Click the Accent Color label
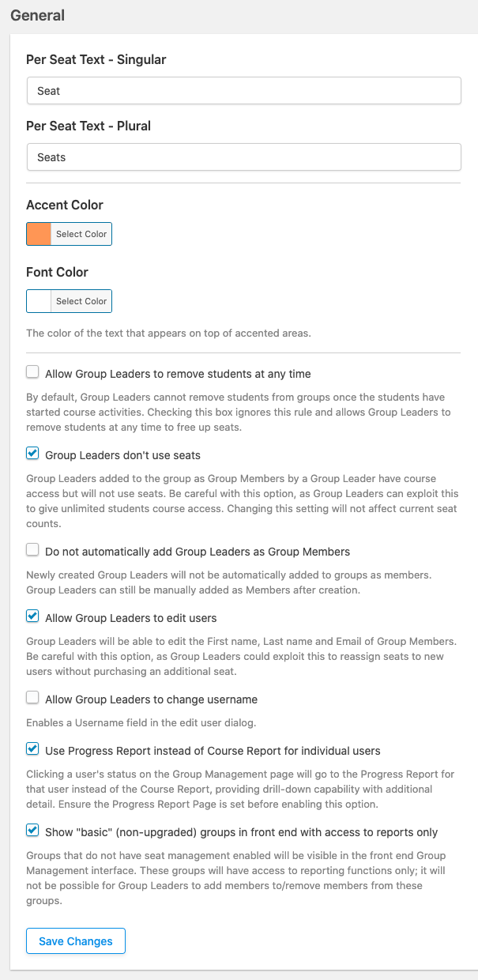478x980 pixels. 65,205
